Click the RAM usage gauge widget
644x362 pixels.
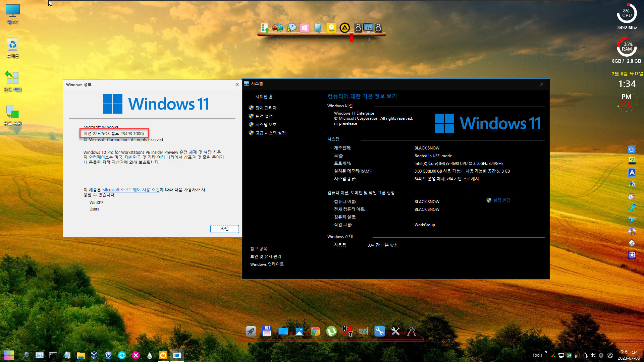[627, 47]
